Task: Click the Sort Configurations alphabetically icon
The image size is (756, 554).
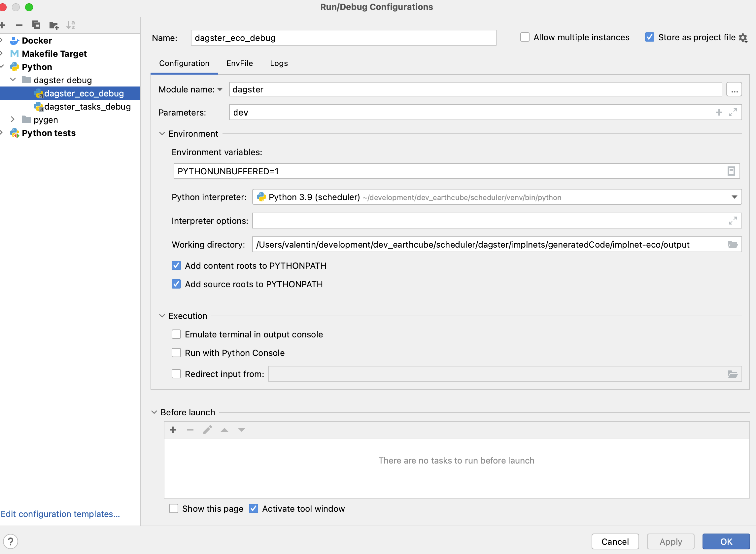Action: coord(70,25)
